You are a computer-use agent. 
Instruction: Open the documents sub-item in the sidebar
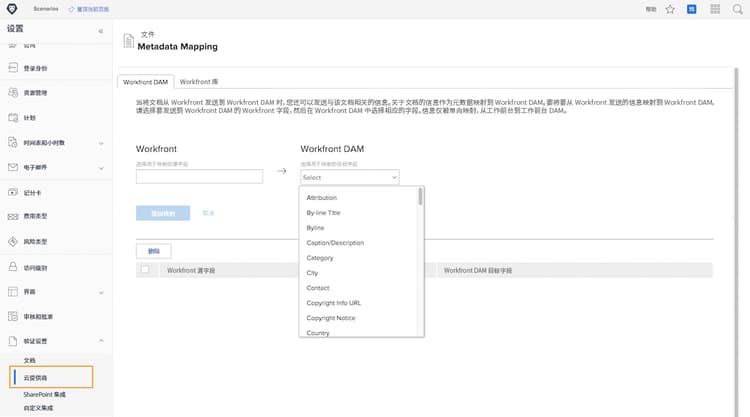coord(30,360)
